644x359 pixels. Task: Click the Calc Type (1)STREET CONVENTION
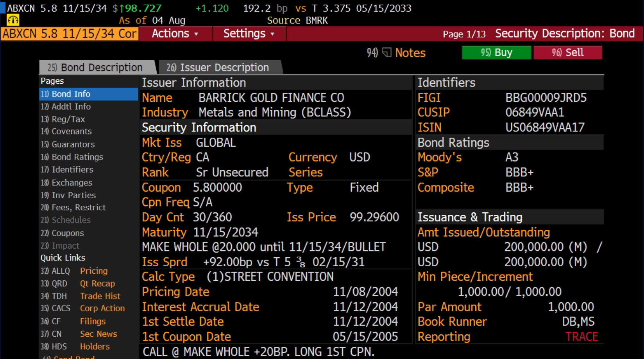270,277
